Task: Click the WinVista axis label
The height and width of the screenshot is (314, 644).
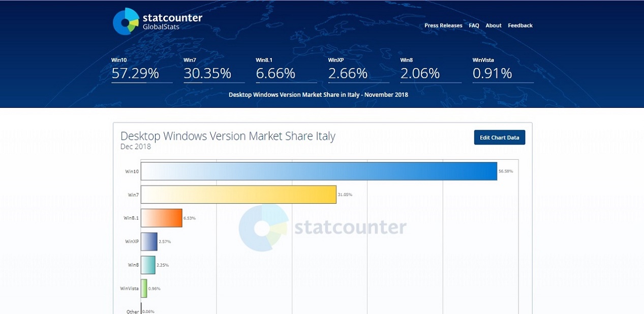Action: coord(130,289)
